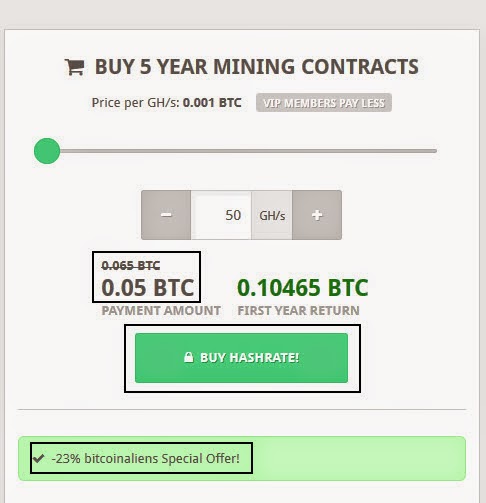Click the 0.05 BTC payment amount
This screenshot has width=486, height=503.
coord(148,288)
